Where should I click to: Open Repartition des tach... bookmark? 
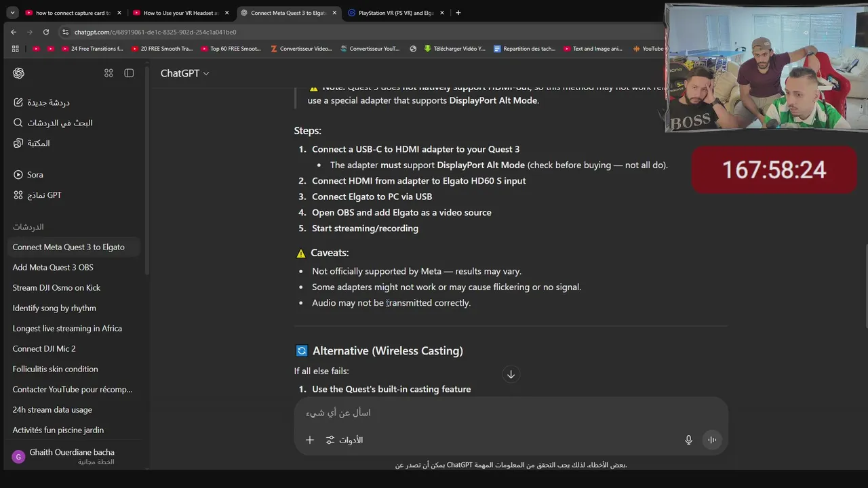click(x=525, y=49)
